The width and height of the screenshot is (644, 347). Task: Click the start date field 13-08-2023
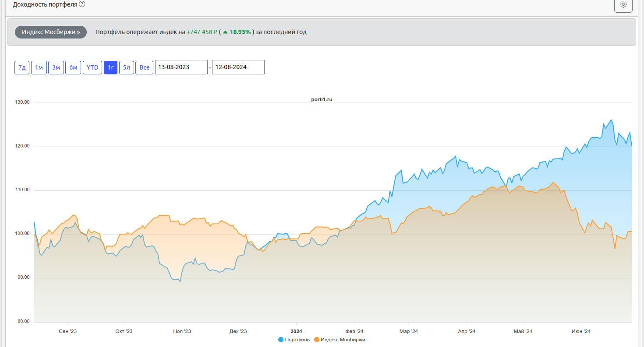181,67
